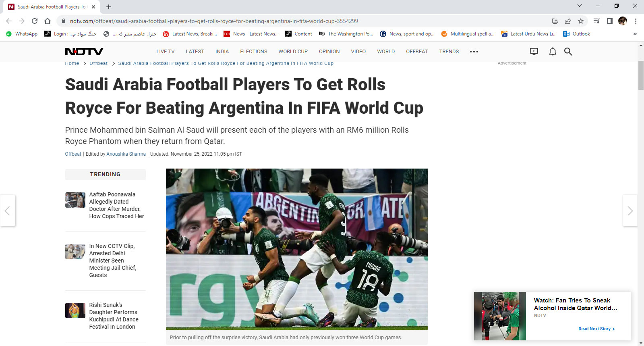
Task: Click Home in the breadcrumb
Action: pos(72,63)
